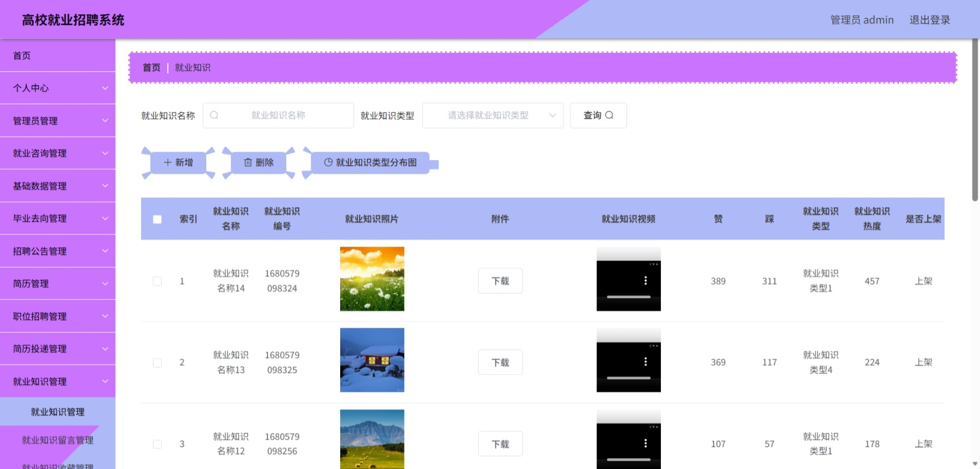Click the 删除 button
980x469 pixels.
(259, 162)
